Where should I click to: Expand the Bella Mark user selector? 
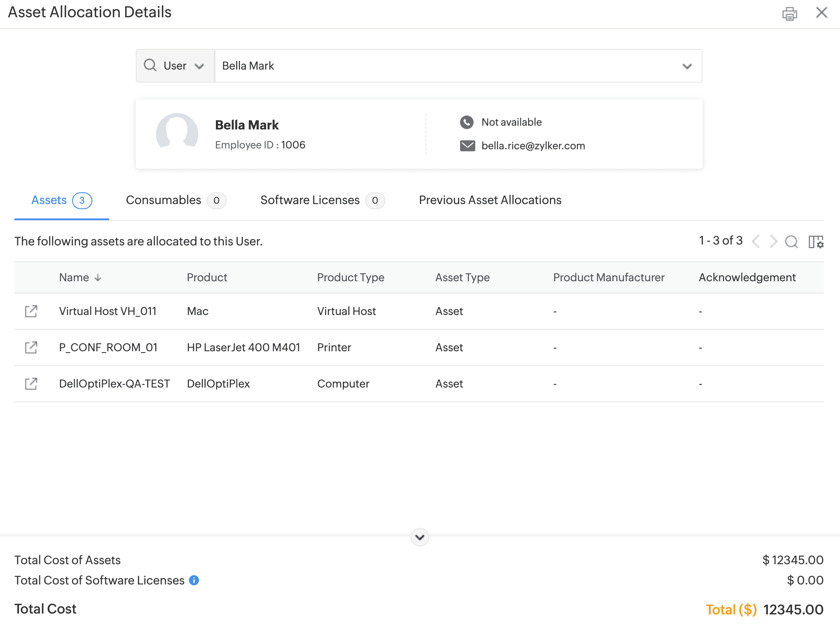(x=687, y=66)
